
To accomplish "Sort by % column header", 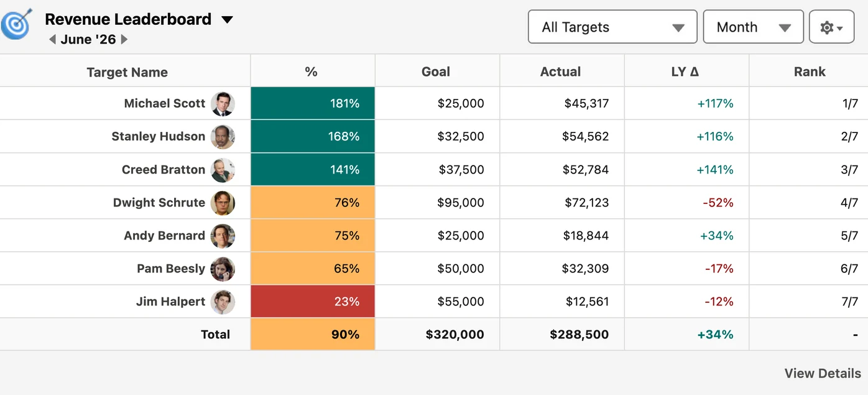I will point(312,72).
